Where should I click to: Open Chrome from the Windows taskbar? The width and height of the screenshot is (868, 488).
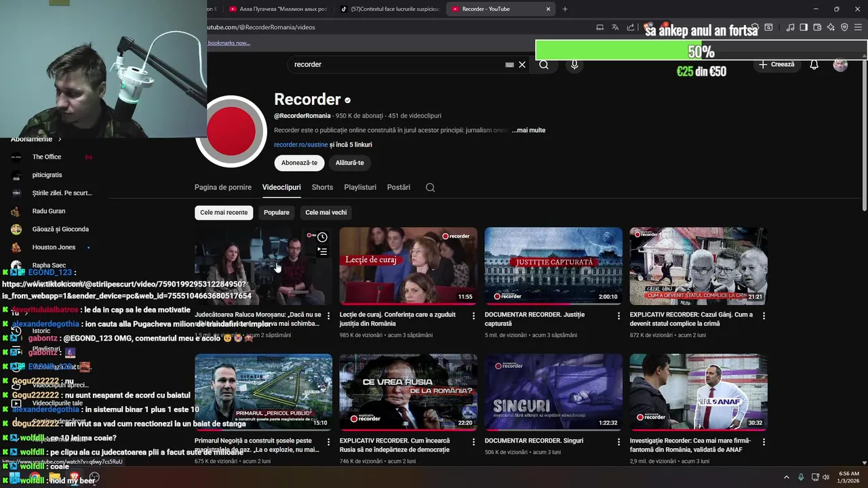point(35,478)
